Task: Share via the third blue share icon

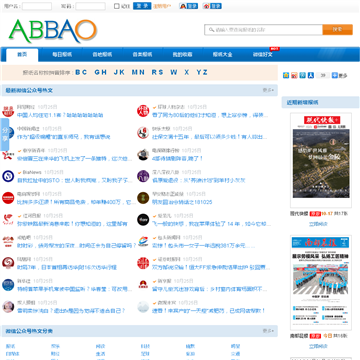Action: [x=302, y=75]
